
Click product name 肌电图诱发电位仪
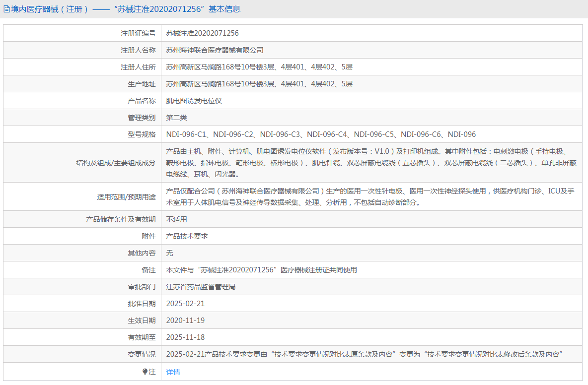tap(194, 101)
